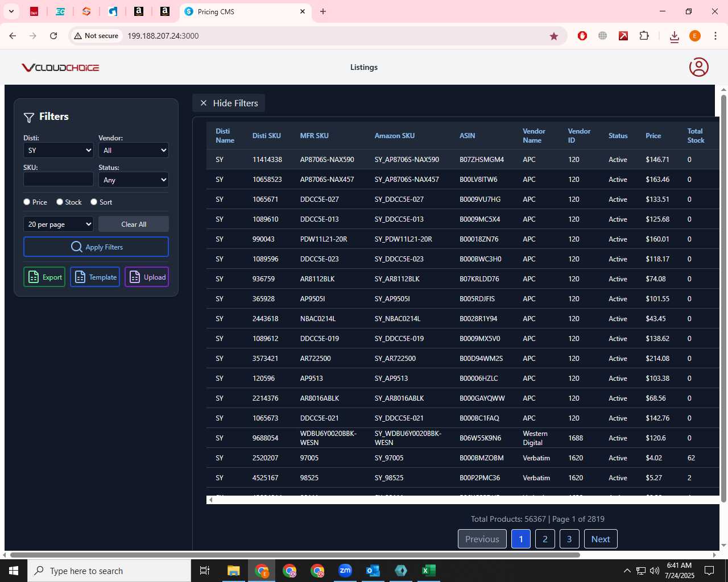Go to page 3
The height and width of the screenshot is (582, 728).
[569, 539]
